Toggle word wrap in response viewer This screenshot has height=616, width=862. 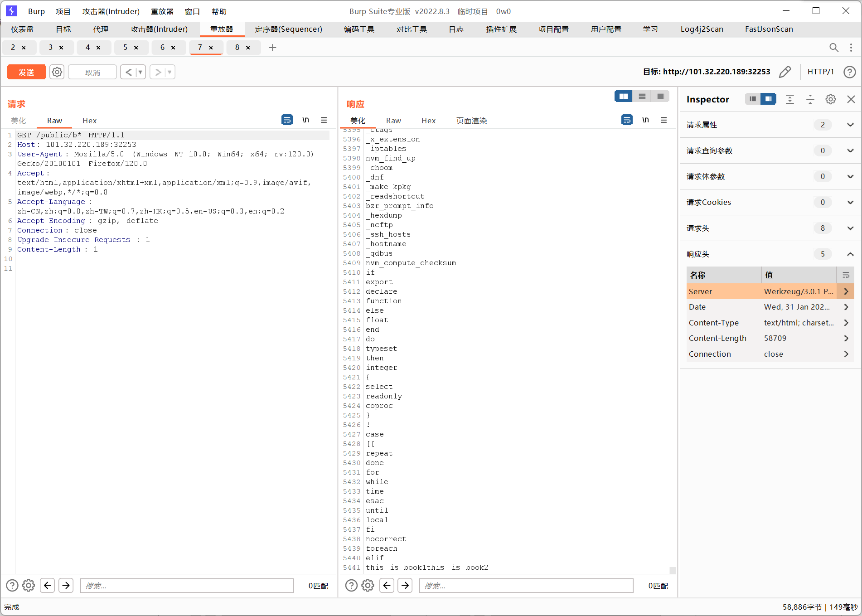(627, 120)
